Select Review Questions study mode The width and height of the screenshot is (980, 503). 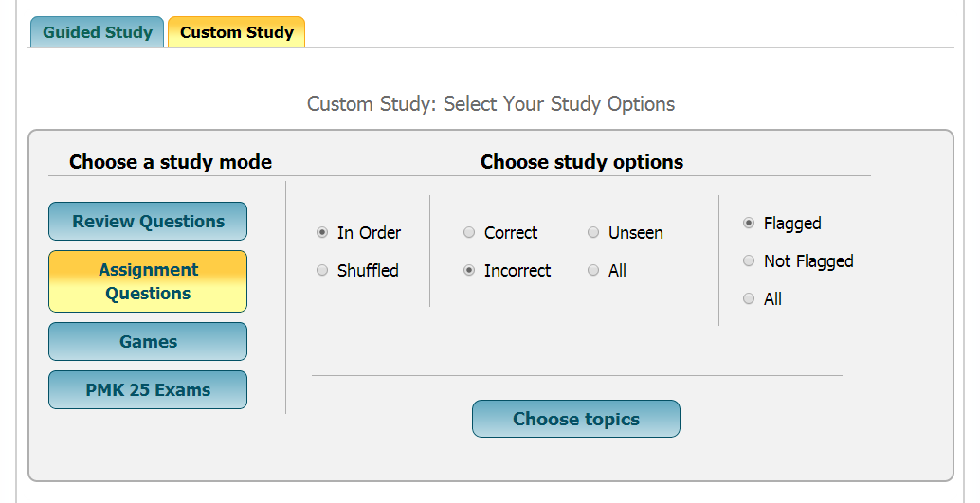[x=148, y=222]
